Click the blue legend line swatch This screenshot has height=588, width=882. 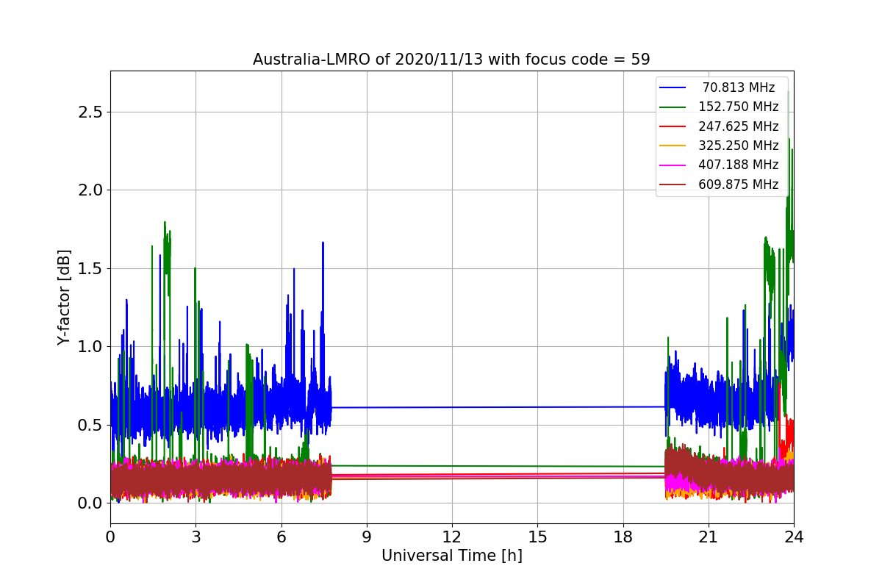tap(673, 87)
